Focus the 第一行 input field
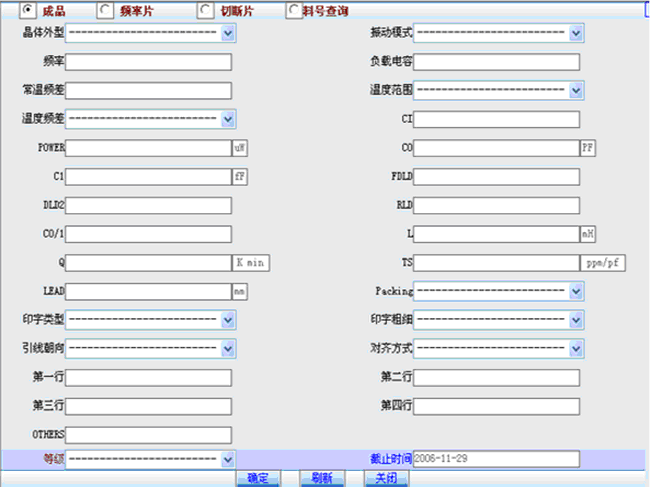The image size is (652, 489). coord(148,378)
